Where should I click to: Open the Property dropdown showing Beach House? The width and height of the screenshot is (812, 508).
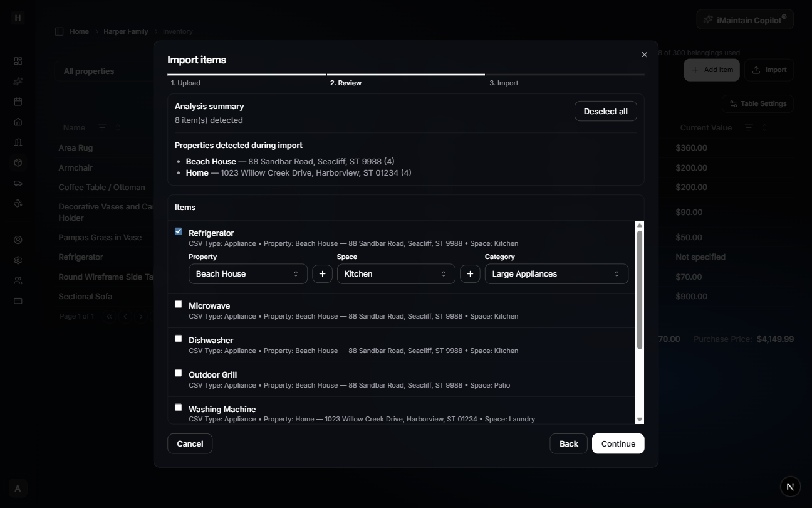[247, 273]
